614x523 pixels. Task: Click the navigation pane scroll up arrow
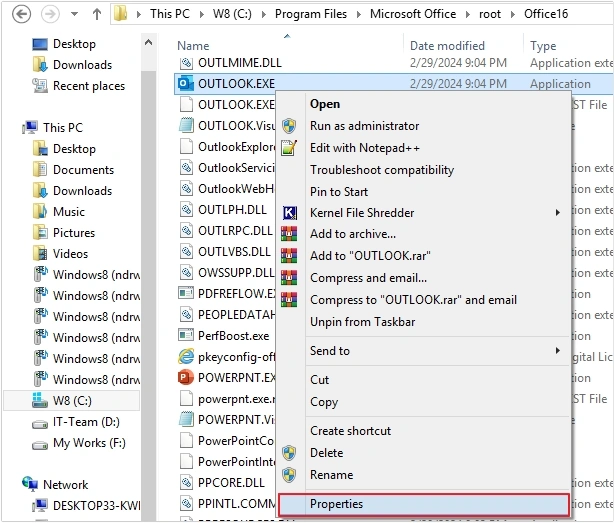pyautogui.click(x=148, y=42)
